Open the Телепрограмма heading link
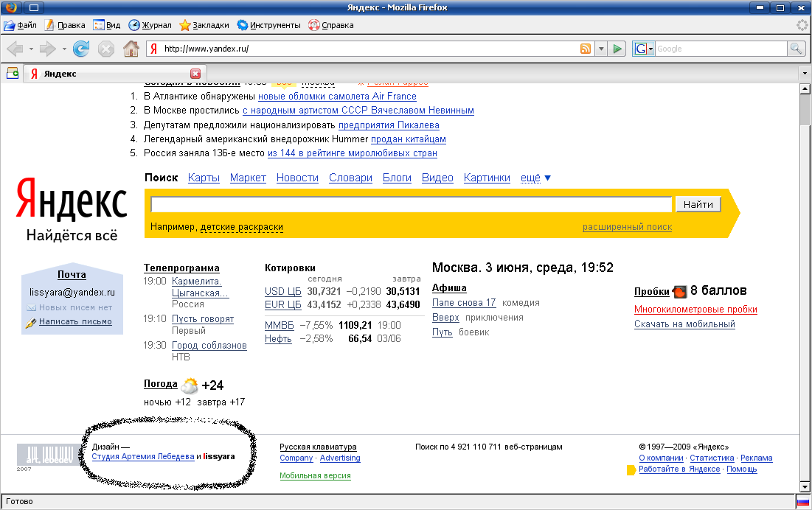Screen dimensions: 812x510 pos(181,268)
